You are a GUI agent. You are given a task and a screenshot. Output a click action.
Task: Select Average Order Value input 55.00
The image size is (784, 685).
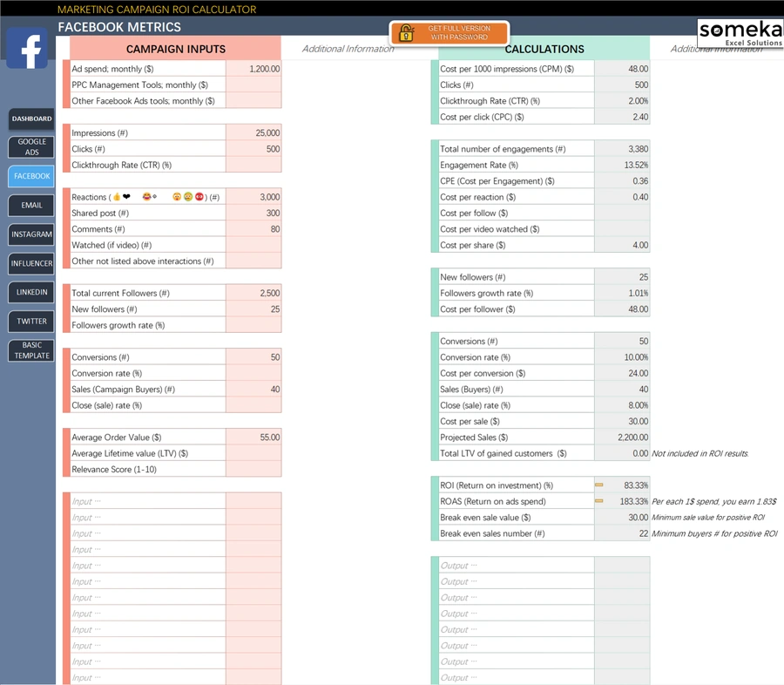[x=253, y=437]
